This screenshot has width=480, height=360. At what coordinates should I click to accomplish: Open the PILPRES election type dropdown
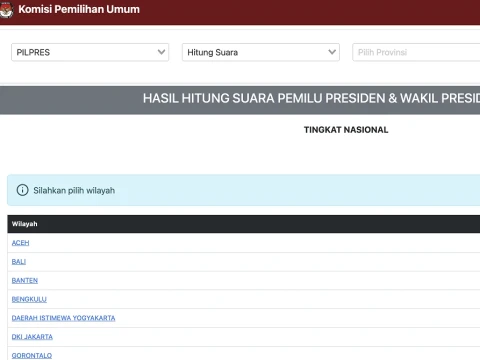tap(90, 52)
